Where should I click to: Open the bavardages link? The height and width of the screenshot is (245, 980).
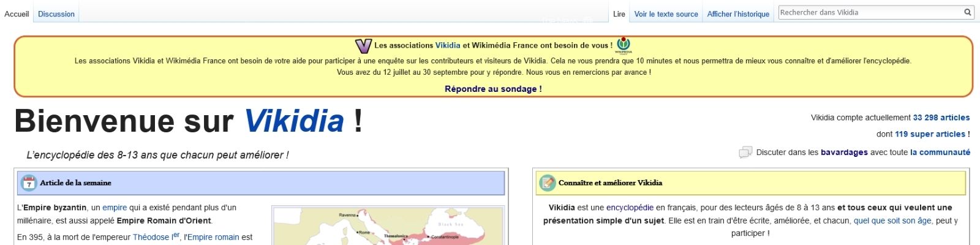[844, 153]
